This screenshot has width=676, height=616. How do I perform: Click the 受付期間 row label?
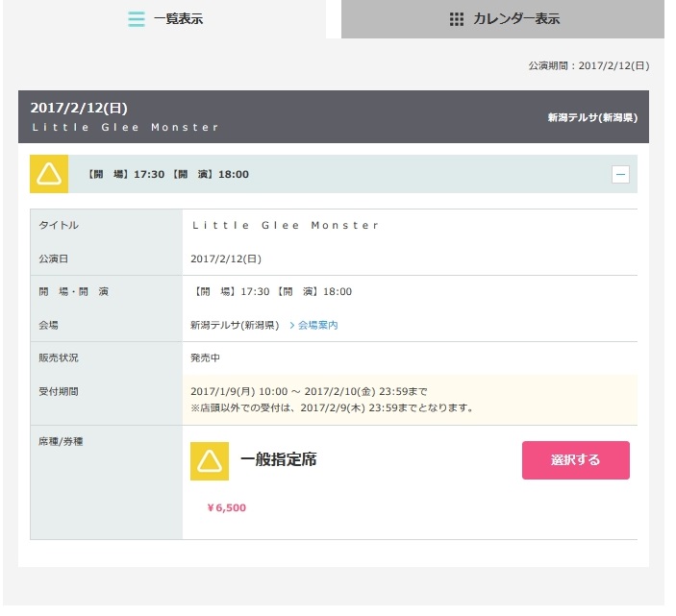tap(59, 391)
